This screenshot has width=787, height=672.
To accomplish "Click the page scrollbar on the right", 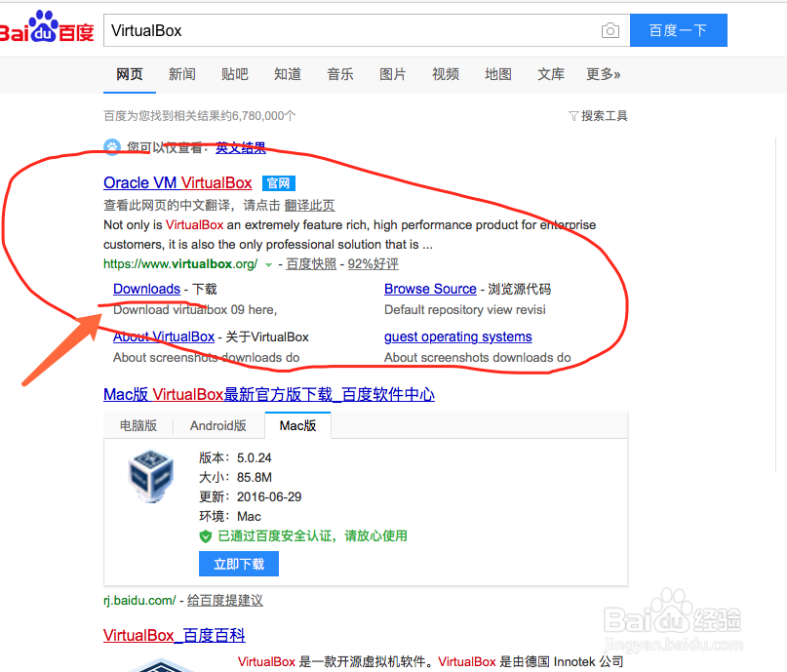I will [776, 306].
